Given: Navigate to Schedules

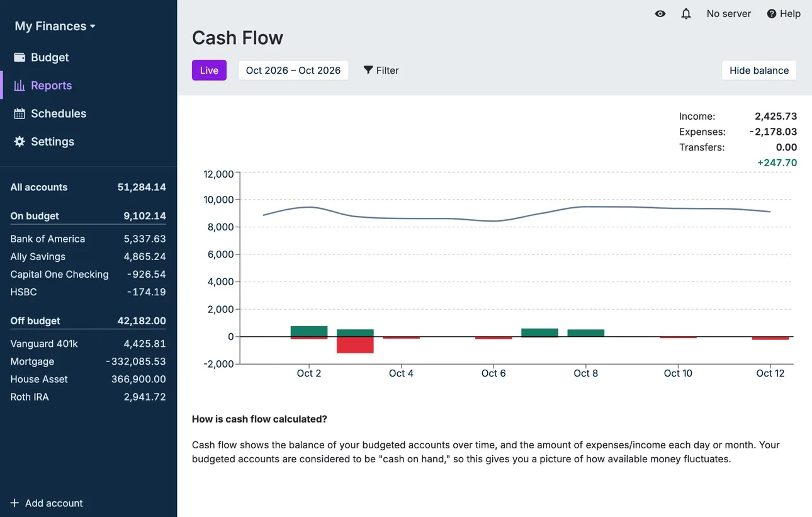Looking at the screenshot, I should pyautogui.click(x=88, y=113).
